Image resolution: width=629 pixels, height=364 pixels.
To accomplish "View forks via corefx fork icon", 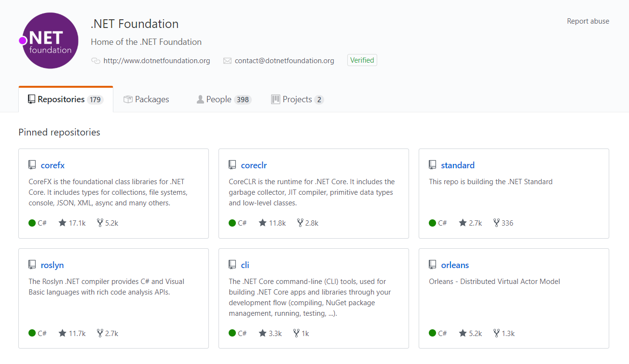I will click(x=100, y=223).
